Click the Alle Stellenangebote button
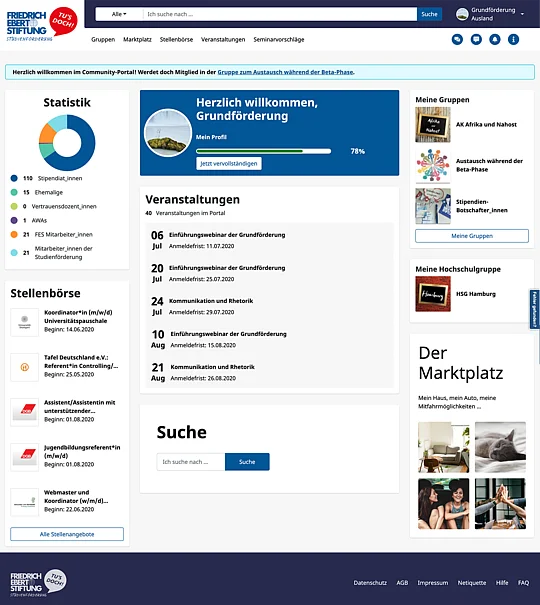 tap(67, 534)
